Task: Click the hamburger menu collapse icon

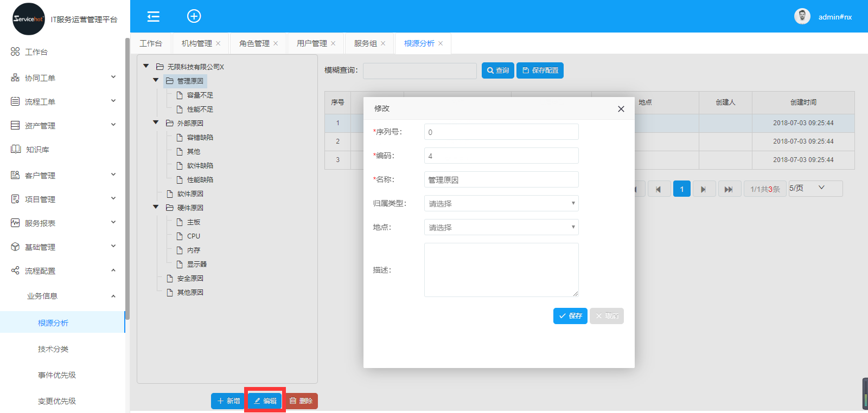Action: pos(154,16)
